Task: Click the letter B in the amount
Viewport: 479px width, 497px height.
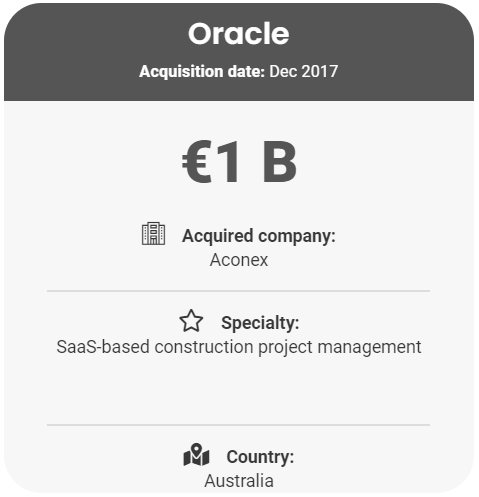Action: click(x=279, y=162)
